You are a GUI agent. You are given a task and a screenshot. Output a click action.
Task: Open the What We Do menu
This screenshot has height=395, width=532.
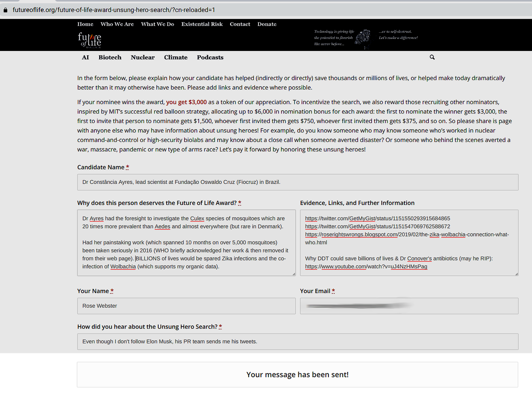[x=157, y=24]
